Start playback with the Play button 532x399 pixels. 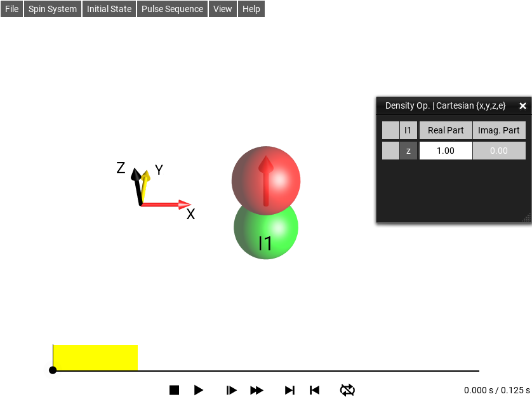199,390
